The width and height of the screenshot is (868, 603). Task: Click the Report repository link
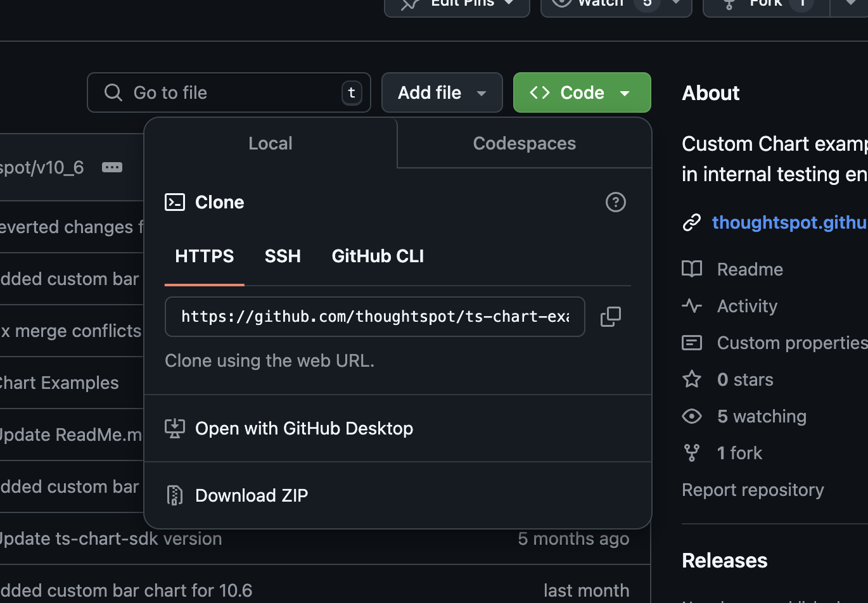pyautogui.click(x=753, y=490)
